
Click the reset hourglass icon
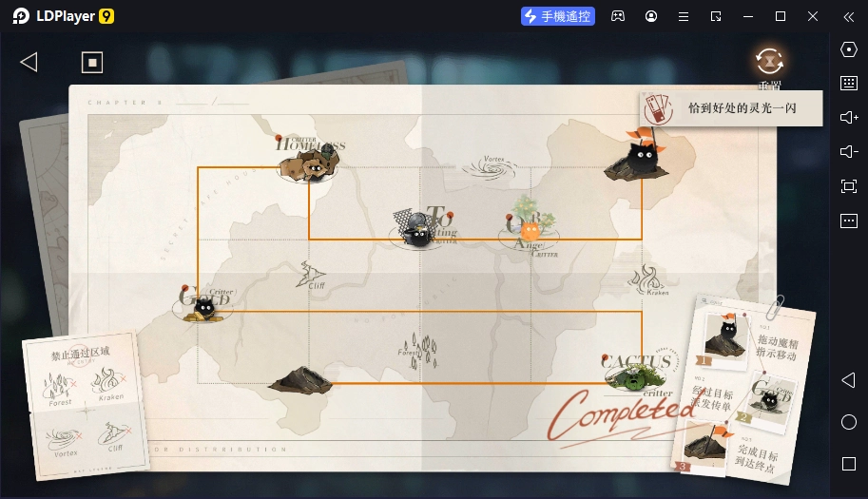768,62
